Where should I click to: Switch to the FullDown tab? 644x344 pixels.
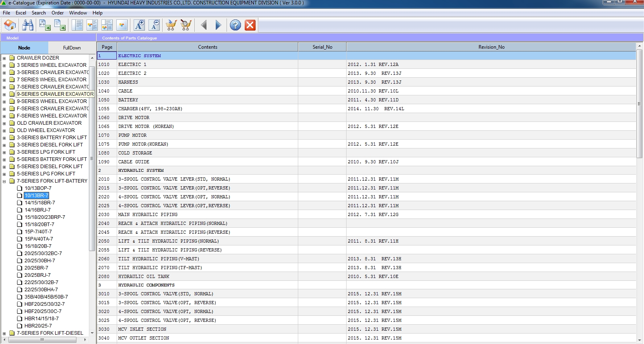[x=72, y=47]
